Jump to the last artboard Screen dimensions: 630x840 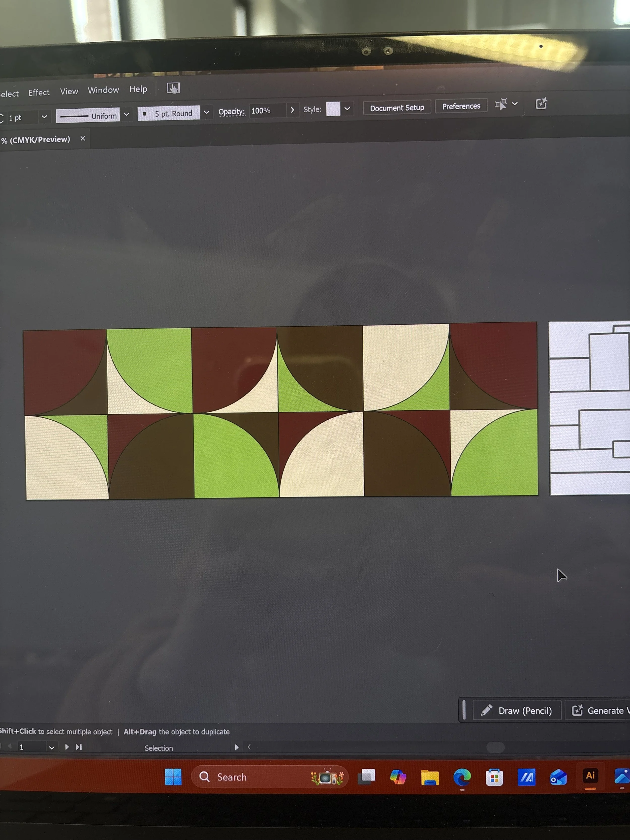click(79, 746)
